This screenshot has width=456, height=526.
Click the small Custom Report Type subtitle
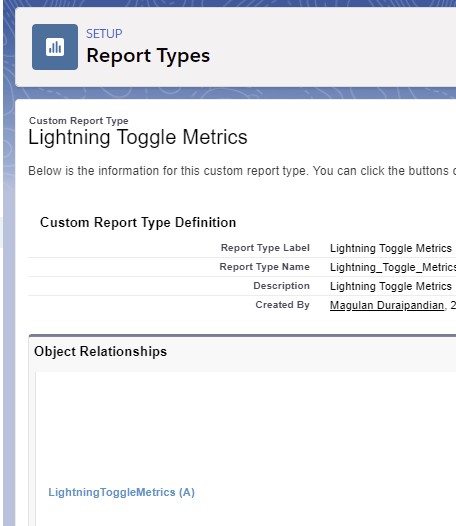pos(79,120)
